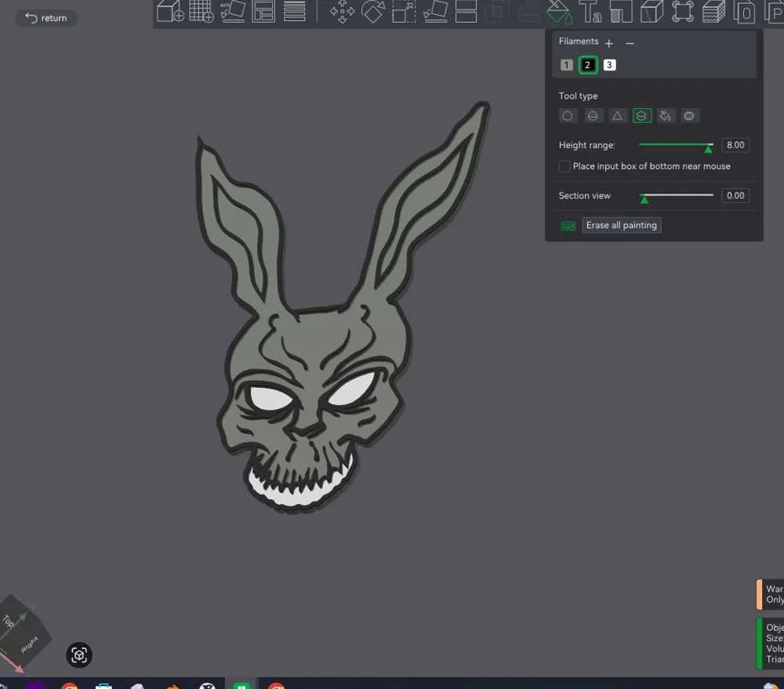The height and width of the screenshot is (689, 784).
Task: Open the Split/layer lines toolbar icon
Action: point(295,11)
